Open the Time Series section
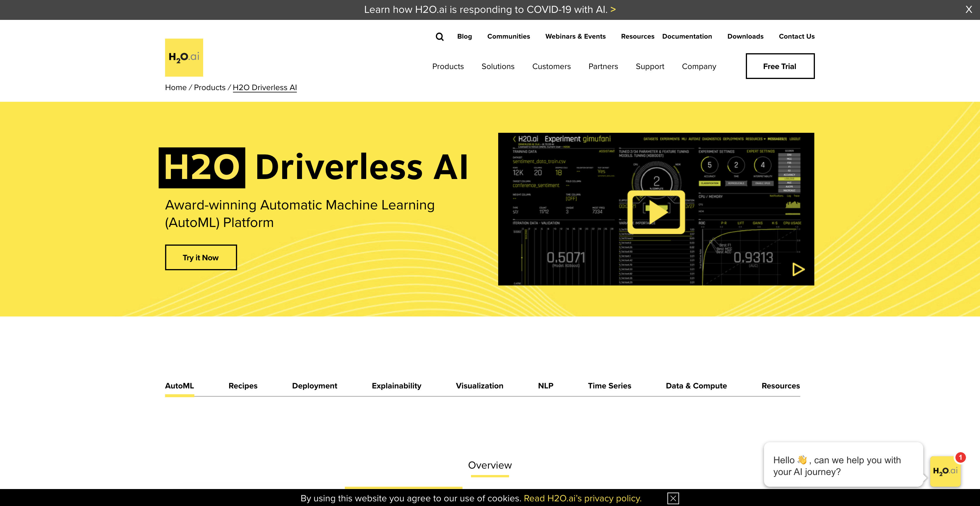 point(609,385)
